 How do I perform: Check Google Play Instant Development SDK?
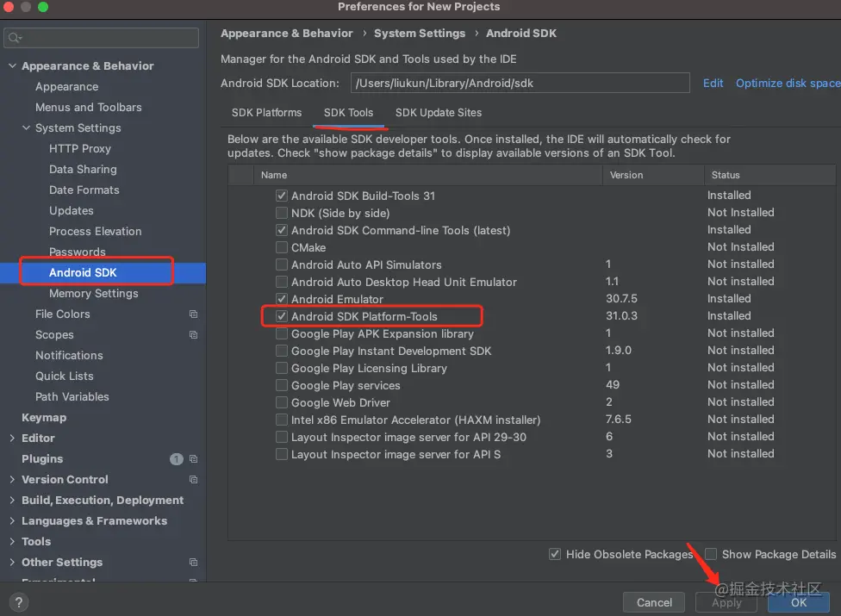[x=282, y=351]
